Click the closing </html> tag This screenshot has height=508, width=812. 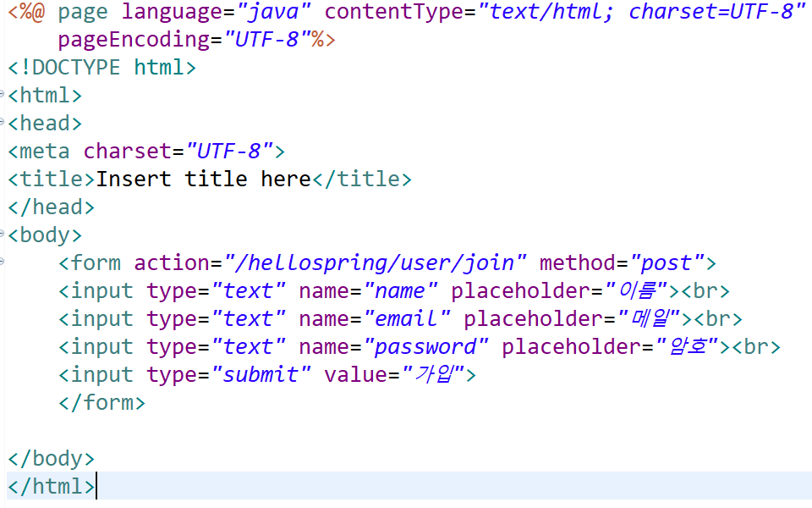coord(52,488)
